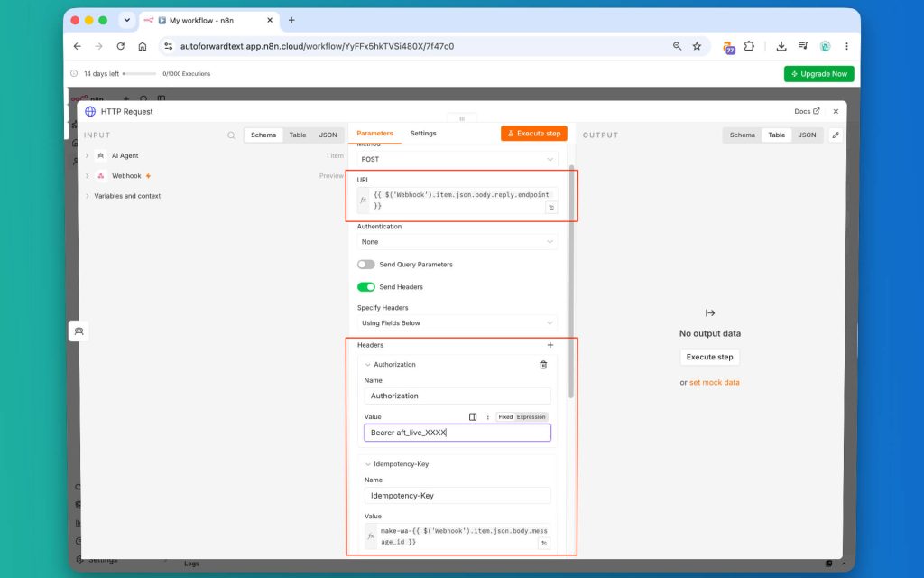Viewport: 924px width, 578px height.
Task: Collapse the Idempotency-Key header section
Action: 368,464
